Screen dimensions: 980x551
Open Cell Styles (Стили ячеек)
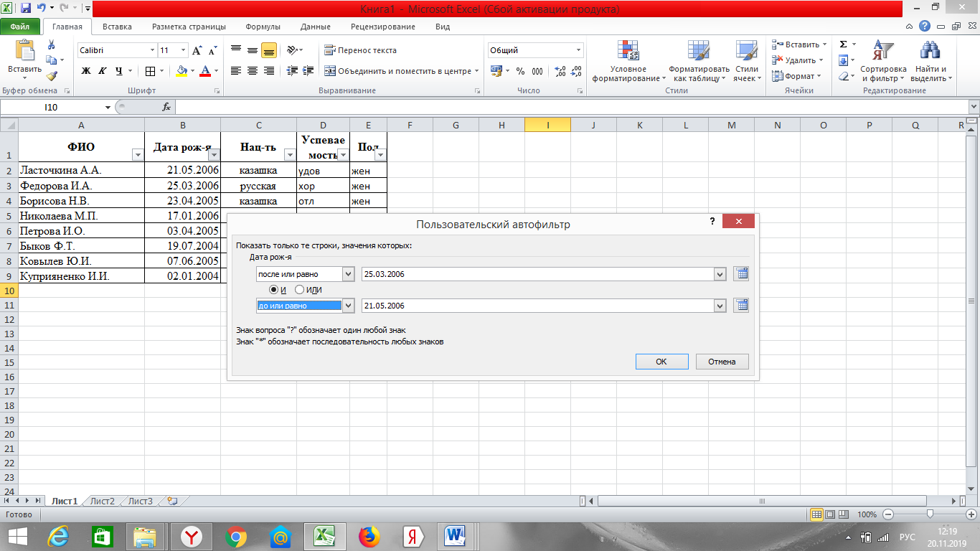pos(747,62)
